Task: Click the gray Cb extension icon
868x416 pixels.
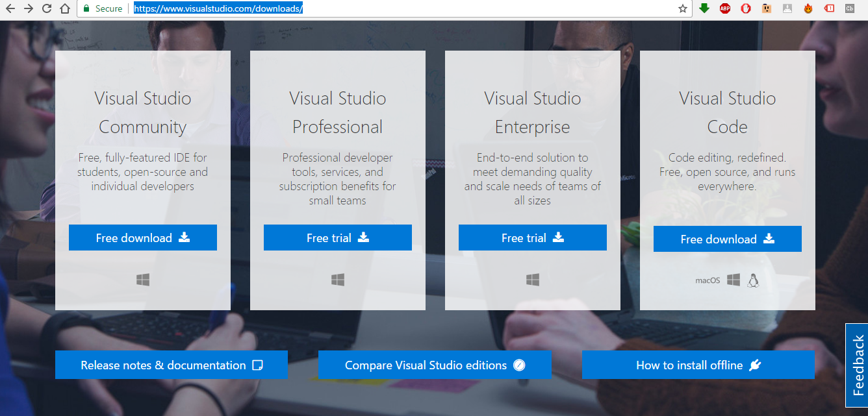Action: coord(849,8)
